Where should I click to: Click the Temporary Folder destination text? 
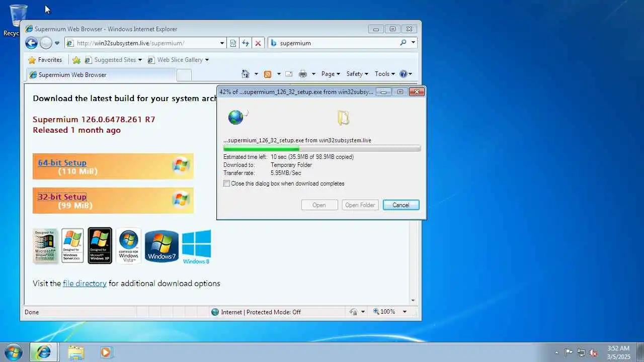tap(291, 165)
